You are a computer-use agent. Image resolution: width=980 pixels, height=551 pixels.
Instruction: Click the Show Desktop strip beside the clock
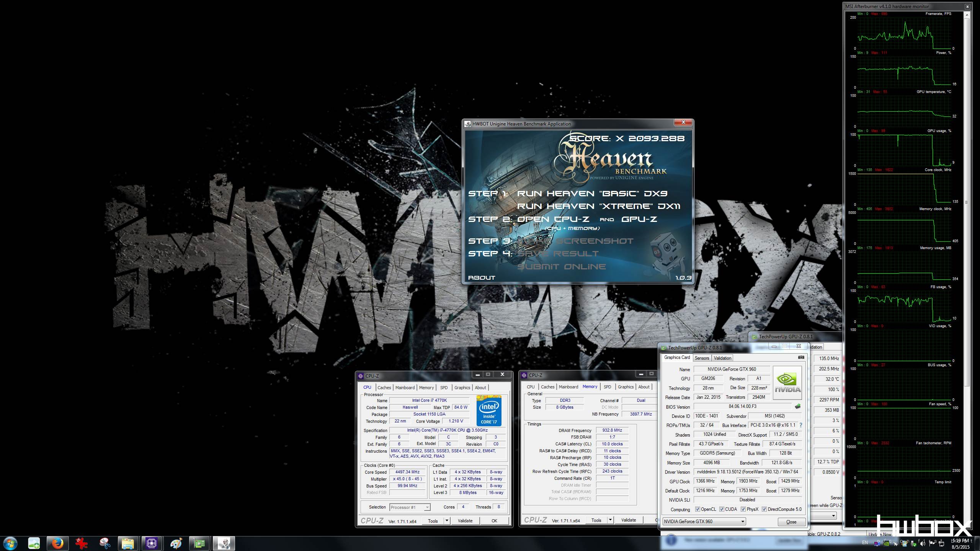(x=977, y=543)
